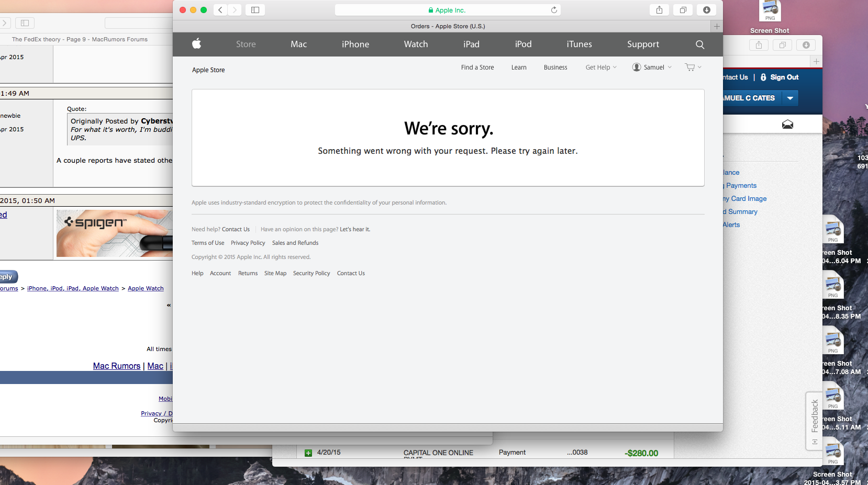This screenshot has height=485, width=868.
Task: Add a new tab in the Apple Store window
Action: [x=717, y=26]
